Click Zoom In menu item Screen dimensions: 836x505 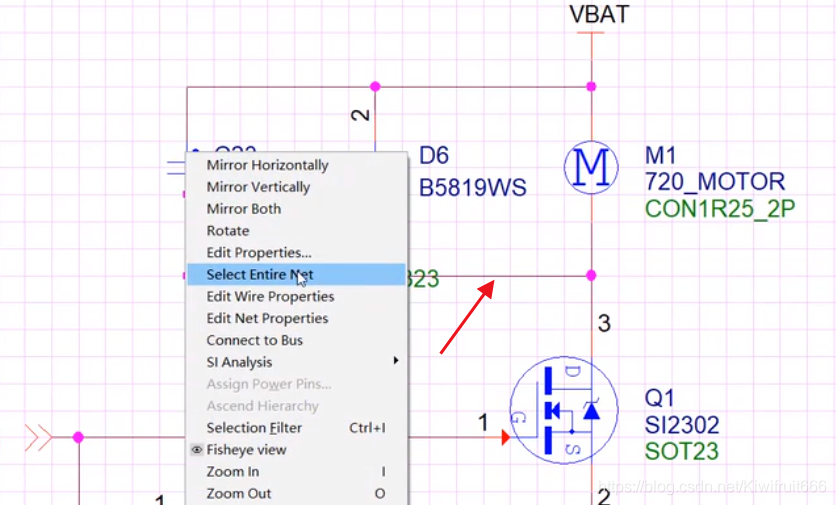[233, 472]
